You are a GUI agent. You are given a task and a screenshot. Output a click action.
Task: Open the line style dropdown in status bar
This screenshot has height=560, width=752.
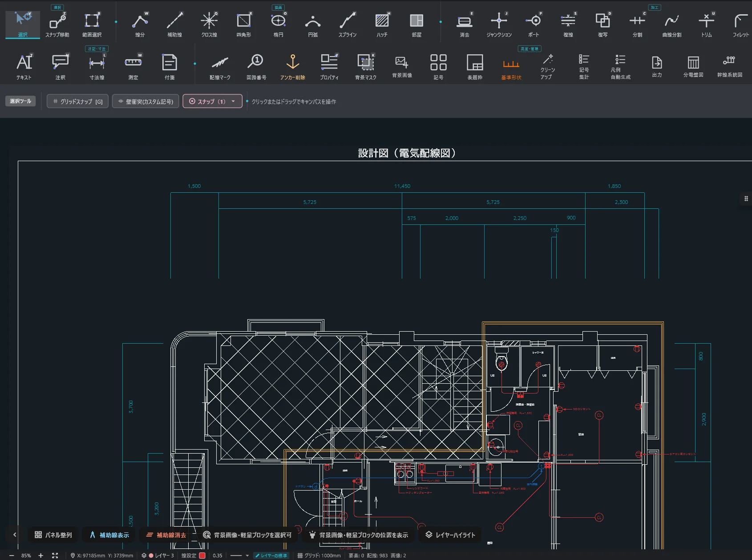pyautogui.click(x=240, y=556)
